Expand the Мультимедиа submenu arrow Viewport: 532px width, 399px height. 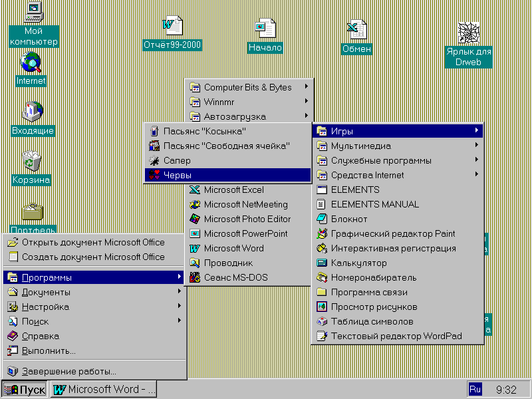(x=477, y=145)
